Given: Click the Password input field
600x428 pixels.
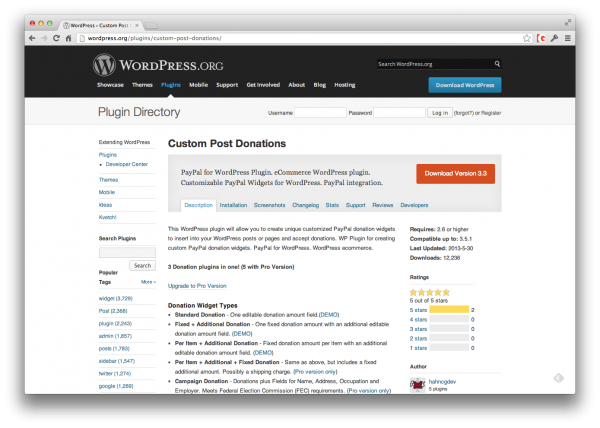Looking at the screenshot, I should (399, 112).
